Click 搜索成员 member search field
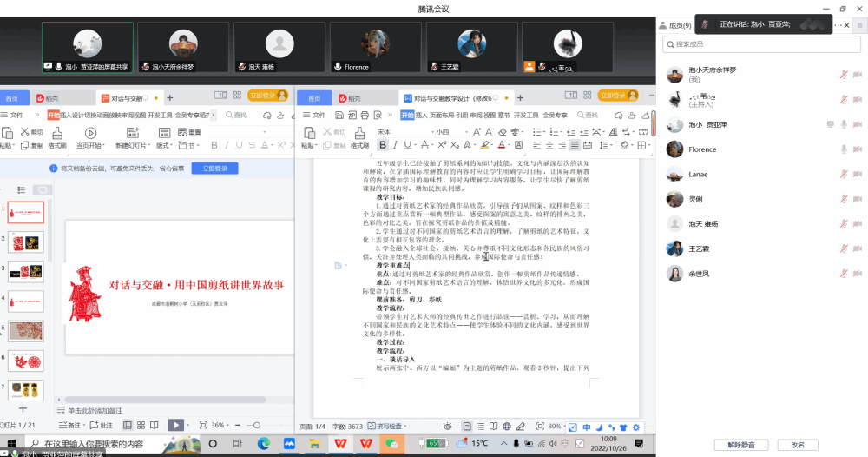Screen dimensions: 868x457 (761, 44)
